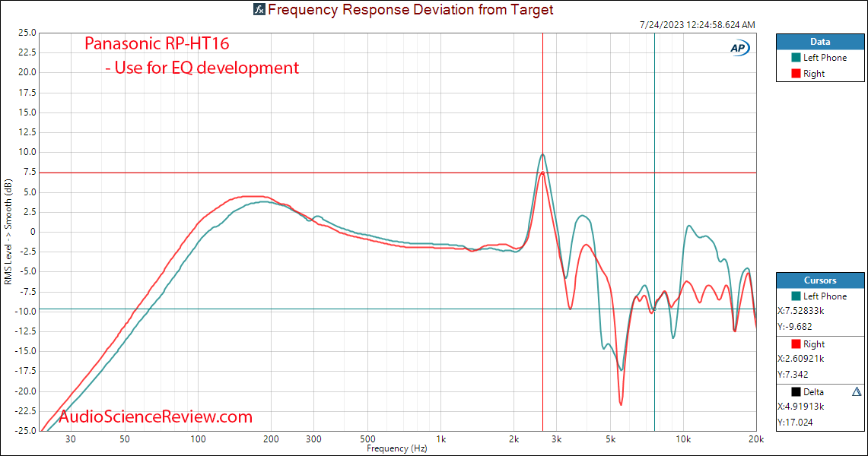Viewport: 868px width, 456px height.
Task: Click the Right cursor value Y:7.342
Action: tap(793, 375)
